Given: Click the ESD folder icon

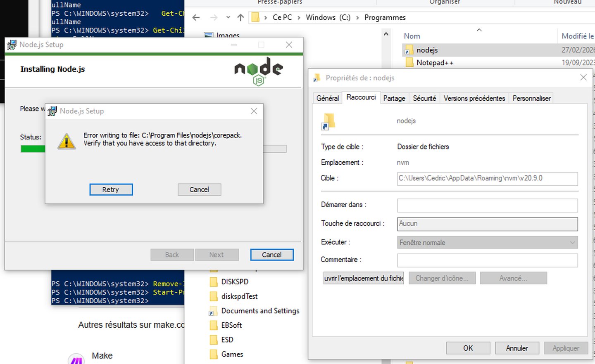Looking at the screenshot, I should pyautogui.click(x=214, y=340).
